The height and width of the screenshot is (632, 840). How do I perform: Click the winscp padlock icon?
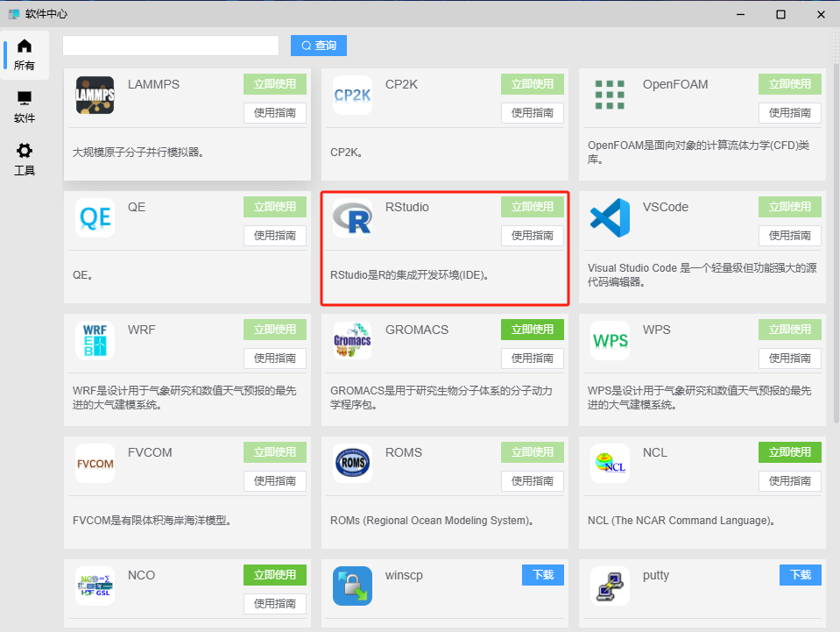352,586
